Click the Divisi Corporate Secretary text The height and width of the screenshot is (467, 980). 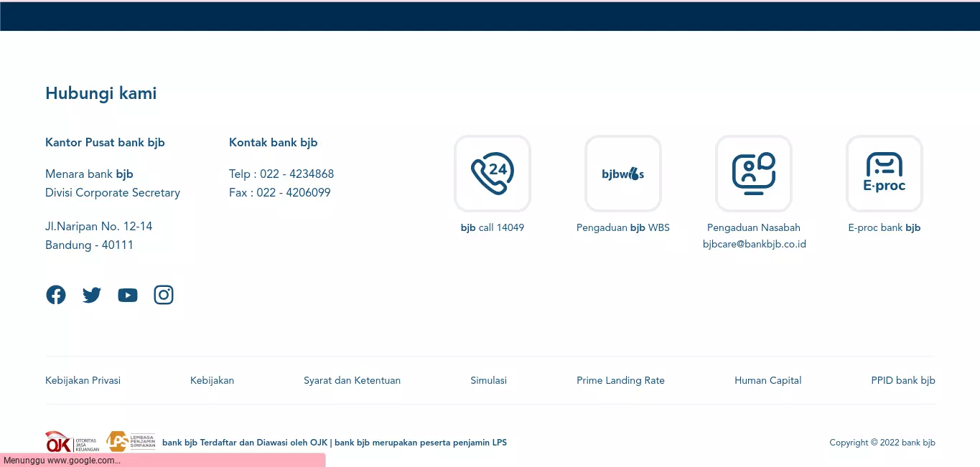113,192
